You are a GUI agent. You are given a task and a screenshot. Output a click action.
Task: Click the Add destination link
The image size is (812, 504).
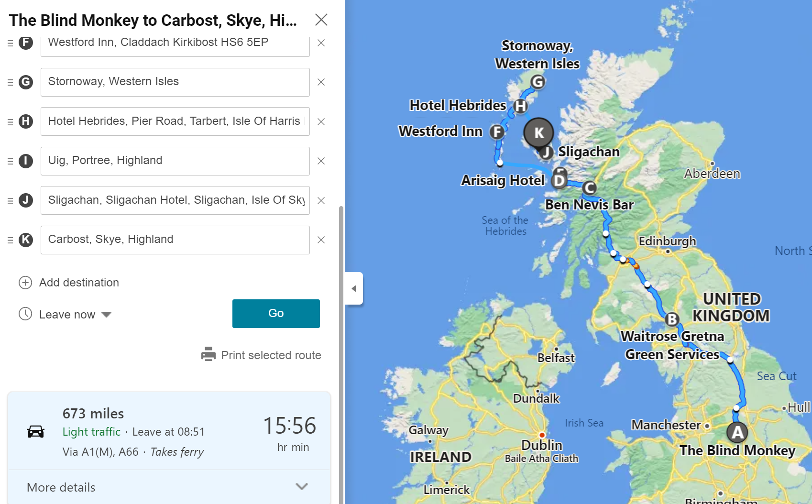click(x=79, y=283)
